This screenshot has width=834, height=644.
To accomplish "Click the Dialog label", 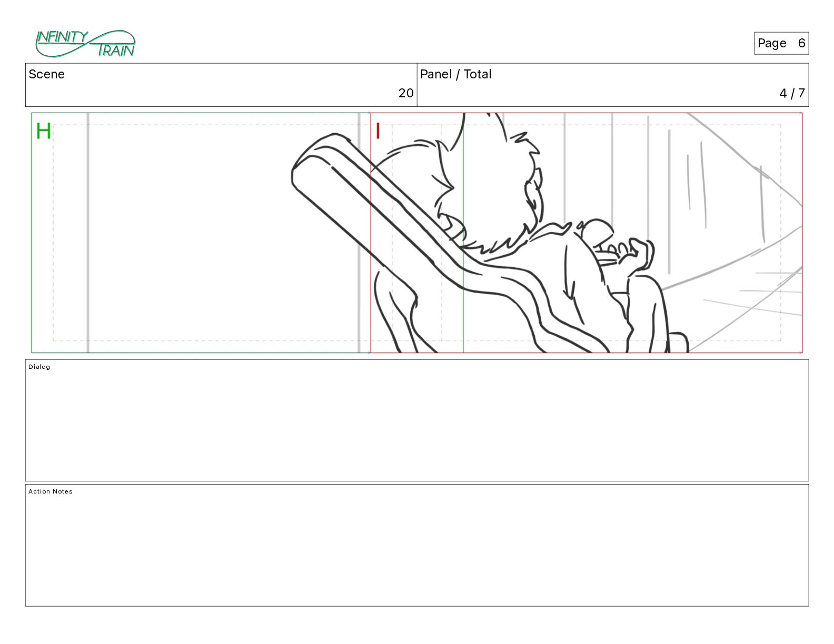I will tap(39, 367).
